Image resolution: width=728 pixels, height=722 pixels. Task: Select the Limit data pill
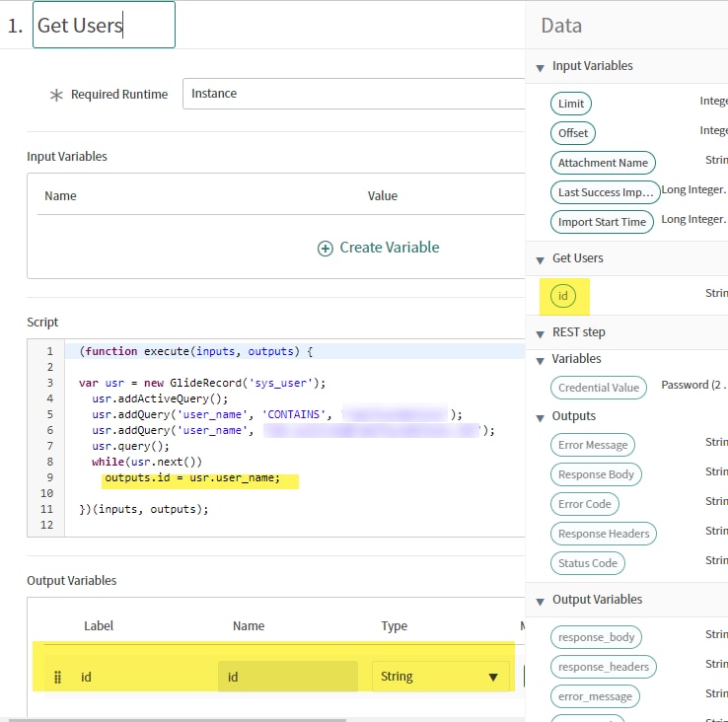(x=570, y=104)
